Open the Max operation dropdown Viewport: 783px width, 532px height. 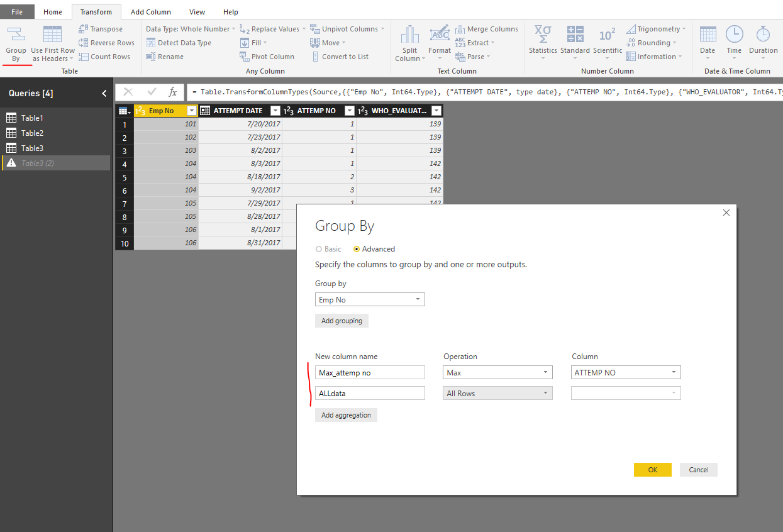click(x=497, y=373)
